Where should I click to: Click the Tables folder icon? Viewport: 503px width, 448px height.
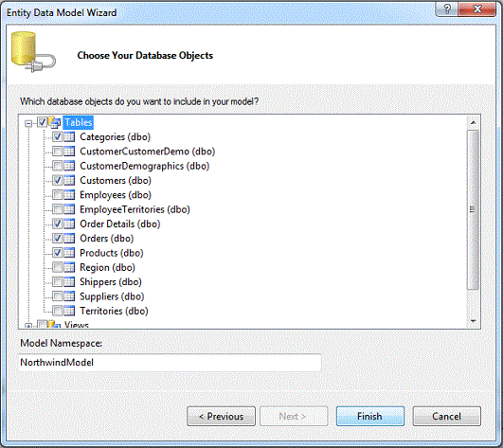pyautogui.click(x=54, y=122)
